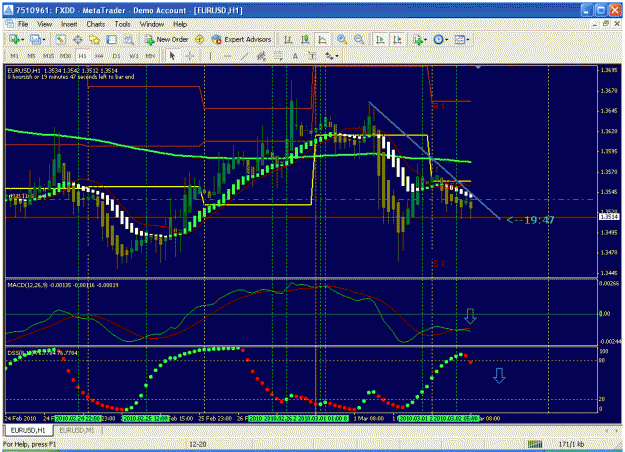Click the connection status bars icon

point(535,444)
